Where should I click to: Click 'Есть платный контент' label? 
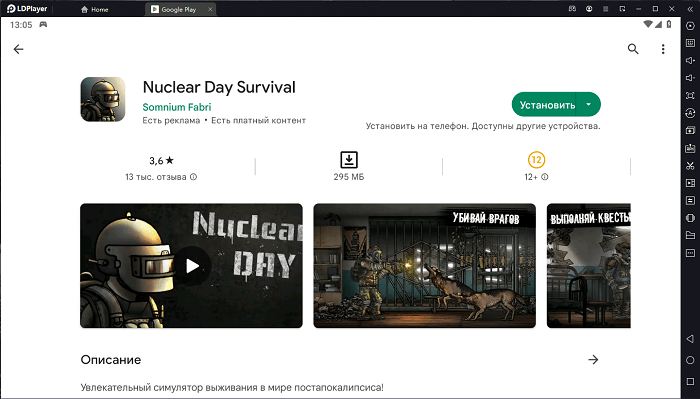click(258, 121)
